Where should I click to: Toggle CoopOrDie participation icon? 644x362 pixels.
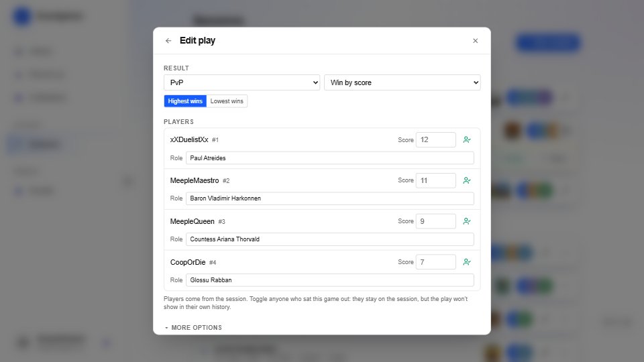coord(467,262)
